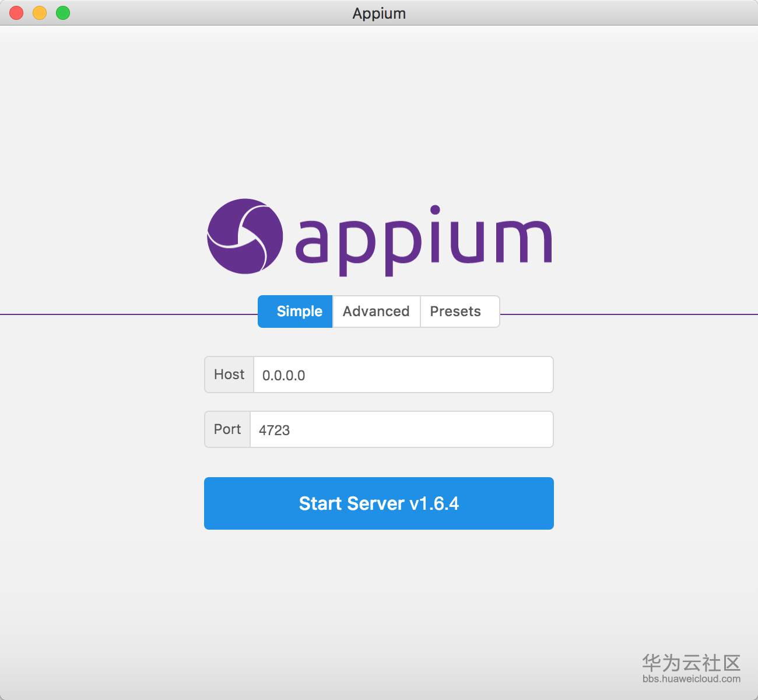Image resolution: width=758 pixels, height=700 pixels.
Task: Close the Appium window
Action: (x=16, y=13)
